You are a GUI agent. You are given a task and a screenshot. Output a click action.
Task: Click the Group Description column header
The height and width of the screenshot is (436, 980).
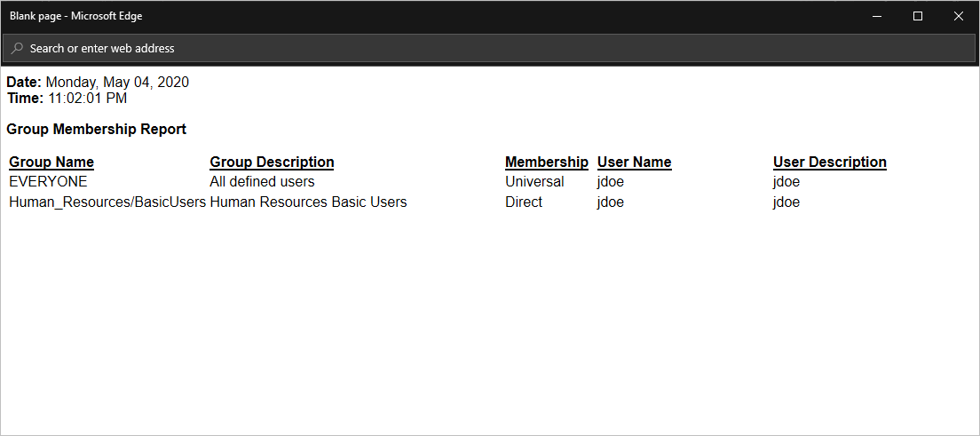click(272, 162)
